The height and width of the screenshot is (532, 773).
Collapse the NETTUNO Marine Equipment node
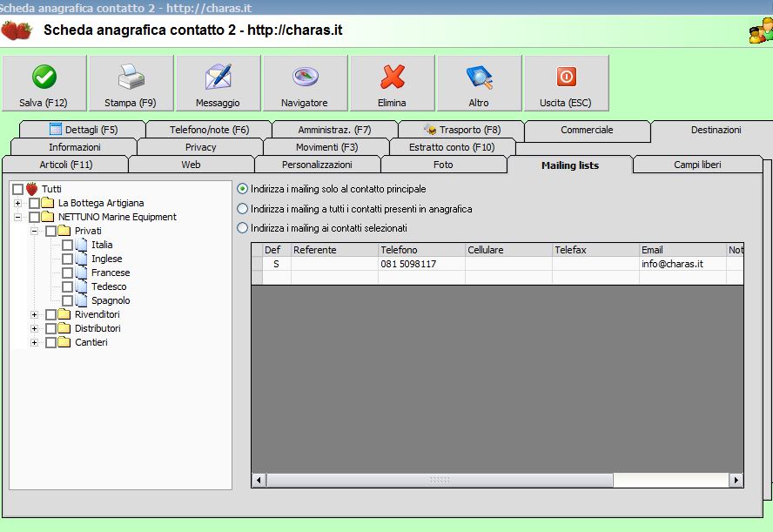coord(17,217)
